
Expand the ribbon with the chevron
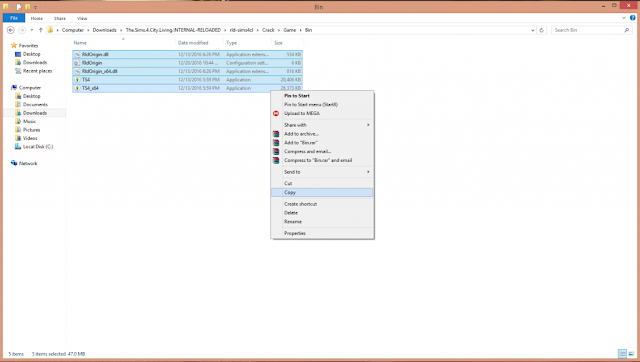(x=624, y=18)
